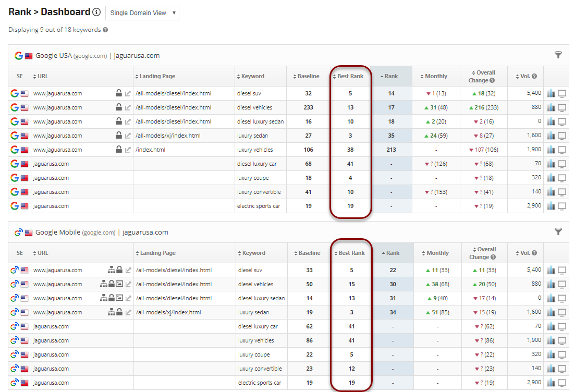Open bar chart for diesel suv in Google USA
Viewport: 575px width, 392px height.
coord(551,93)
